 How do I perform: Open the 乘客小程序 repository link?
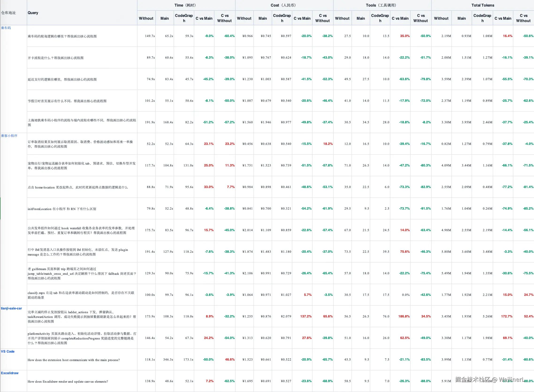9,136
